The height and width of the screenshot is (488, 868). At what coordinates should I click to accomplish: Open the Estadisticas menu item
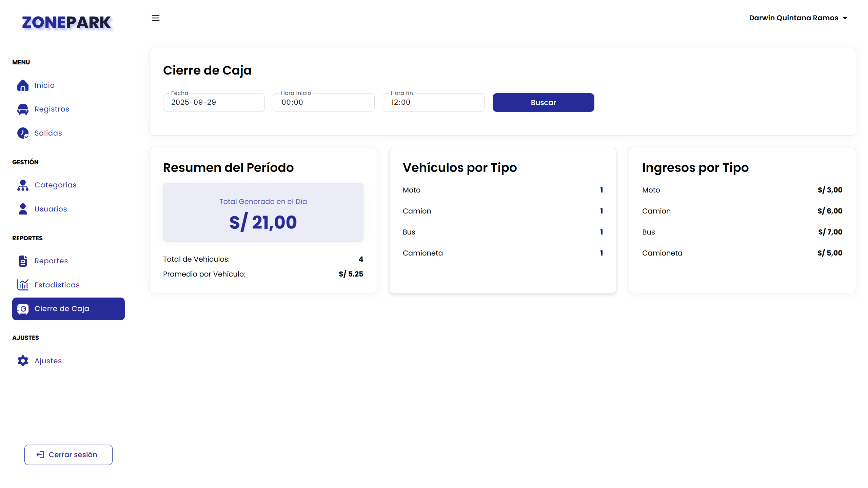tap(57, 285)
